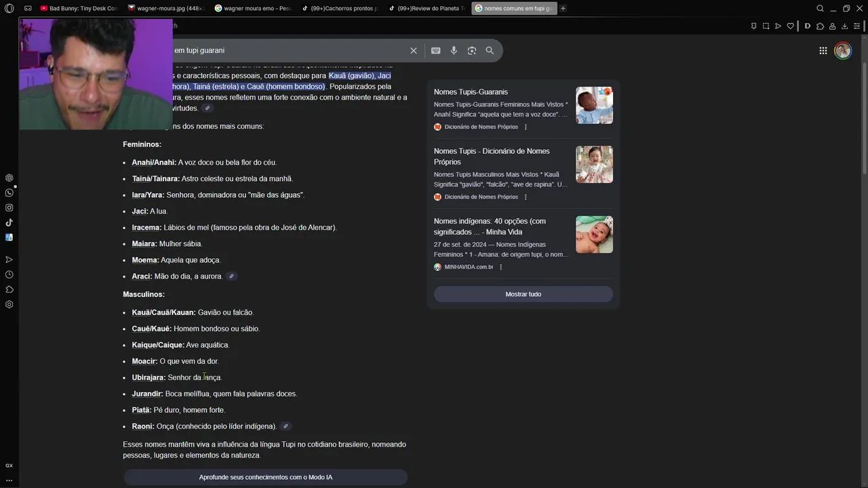Open the toolbar profile stamp icon

point(832,26)
